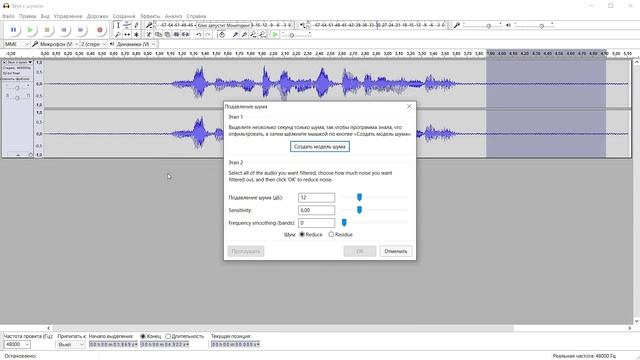Viewport: 640px width, 360px height.
Task: Select the Selection (I-beam) tool
Action: (118, 25)
